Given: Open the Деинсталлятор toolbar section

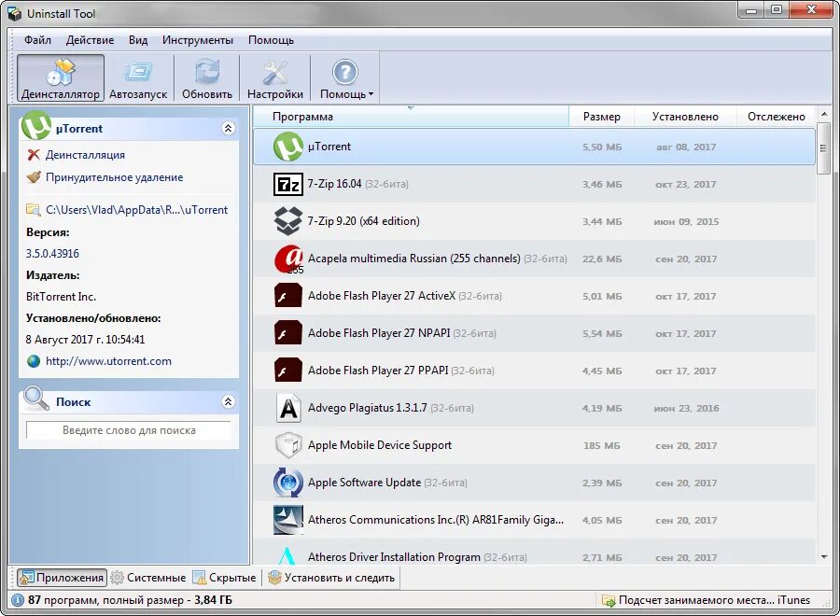Looking at the screenshot, I should (61, 78).
